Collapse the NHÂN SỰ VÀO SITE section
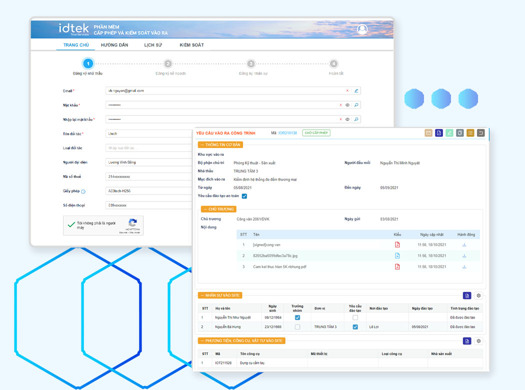This screenshot has width=525, height=390. coord(220,296)
